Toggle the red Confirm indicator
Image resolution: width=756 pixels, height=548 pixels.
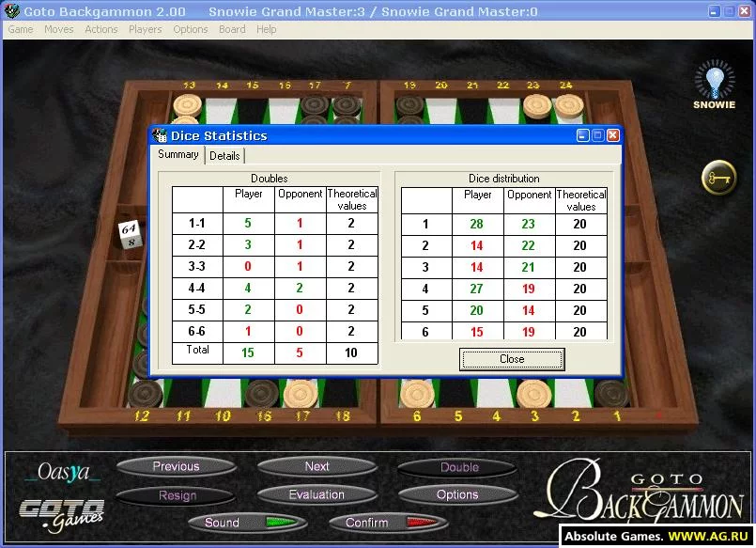423,523
